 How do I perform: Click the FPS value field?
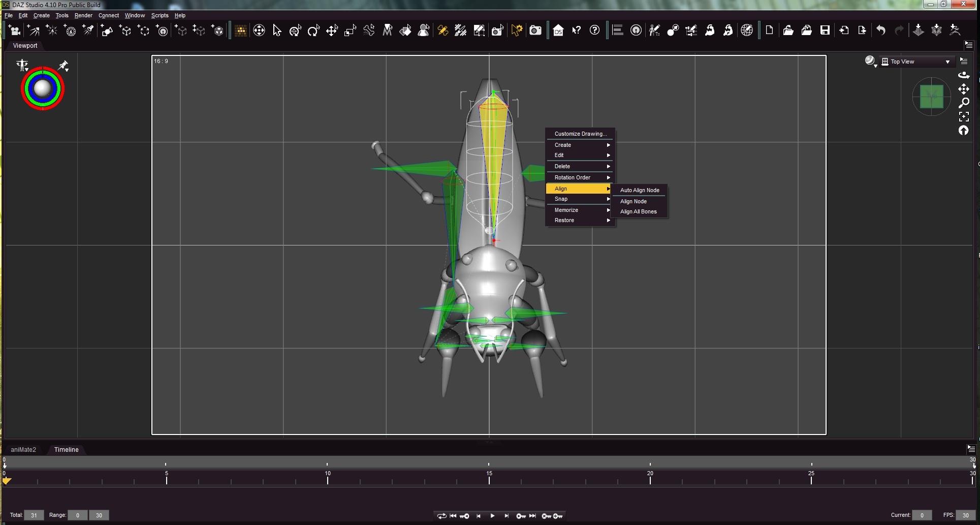tap(966, 515)
